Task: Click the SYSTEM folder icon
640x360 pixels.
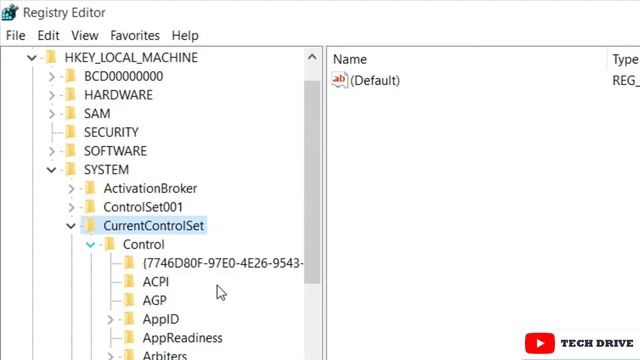Action: [x=71, y=169]
